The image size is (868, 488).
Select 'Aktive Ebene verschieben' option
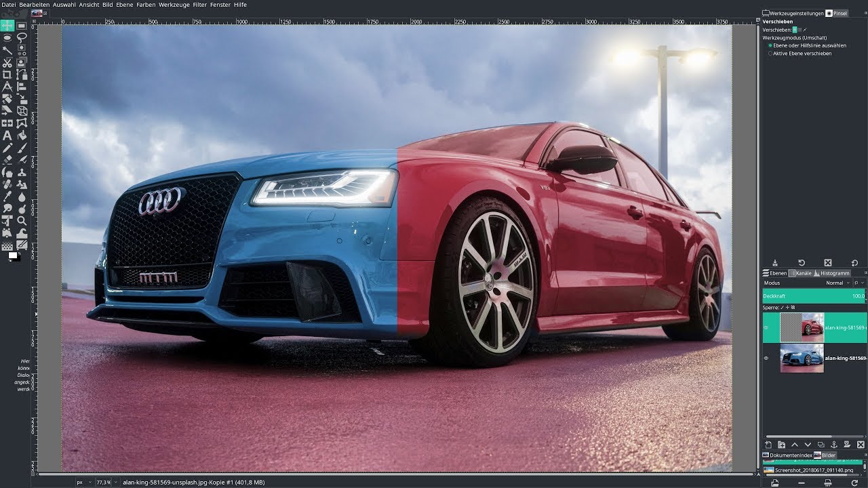(x=800, y=54)
